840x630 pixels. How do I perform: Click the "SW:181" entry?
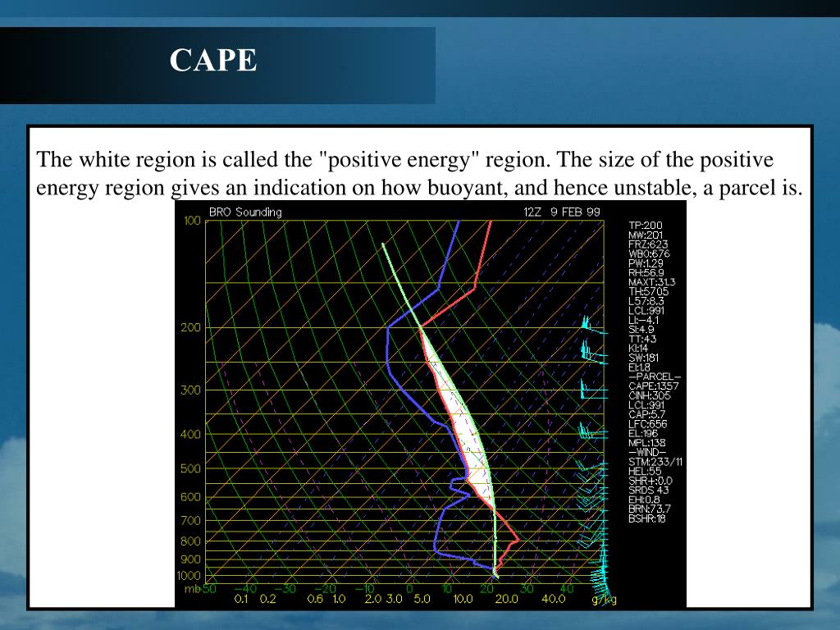pos(644,358)
